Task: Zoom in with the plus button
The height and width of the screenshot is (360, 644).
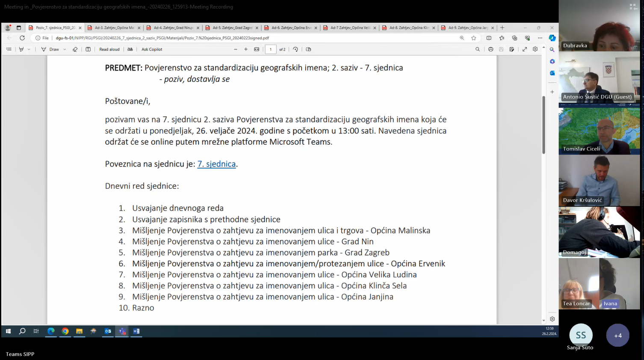Action: tap(246, 49)
